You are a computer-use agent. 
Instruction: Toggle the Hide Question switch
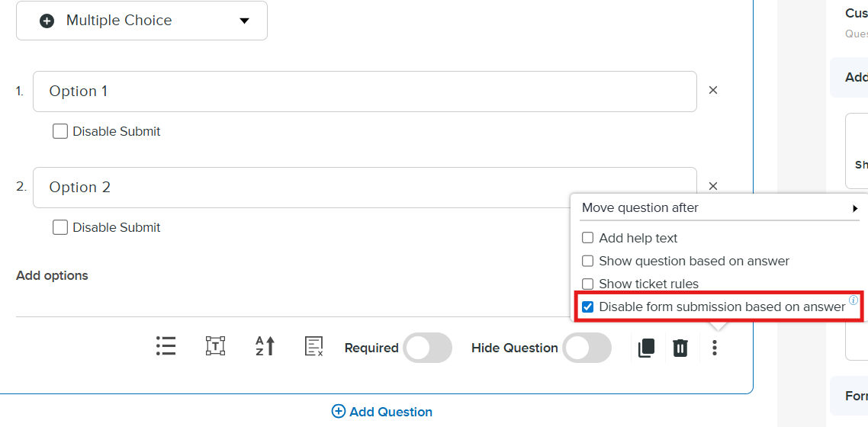587,348
